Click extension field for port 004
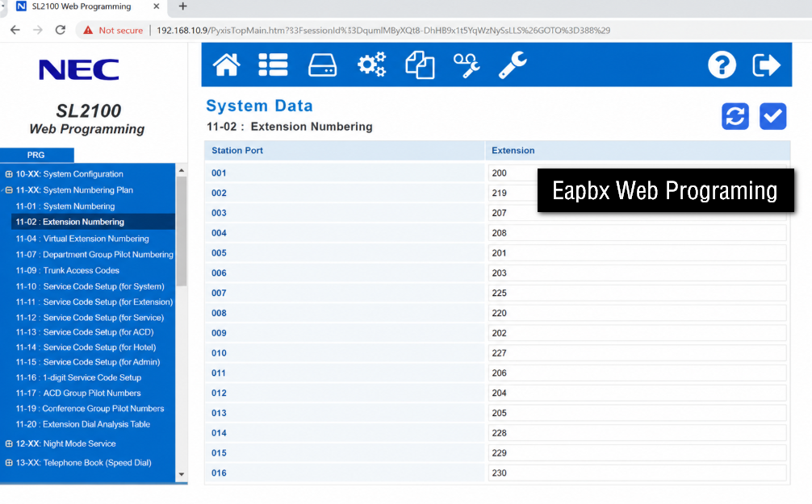The width and height of the screenshot is (812, 504). (x=637, y=233)
